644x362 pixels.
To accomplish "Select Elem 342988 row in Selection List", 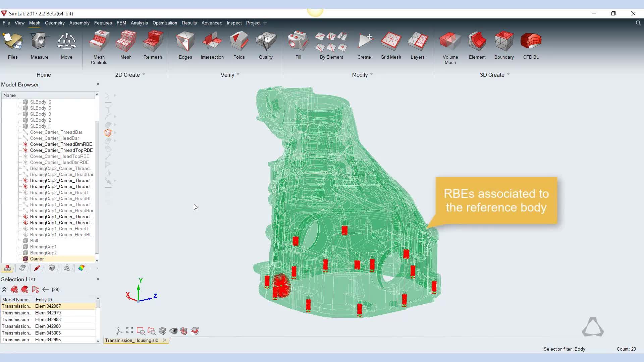I will pos(48,319).
